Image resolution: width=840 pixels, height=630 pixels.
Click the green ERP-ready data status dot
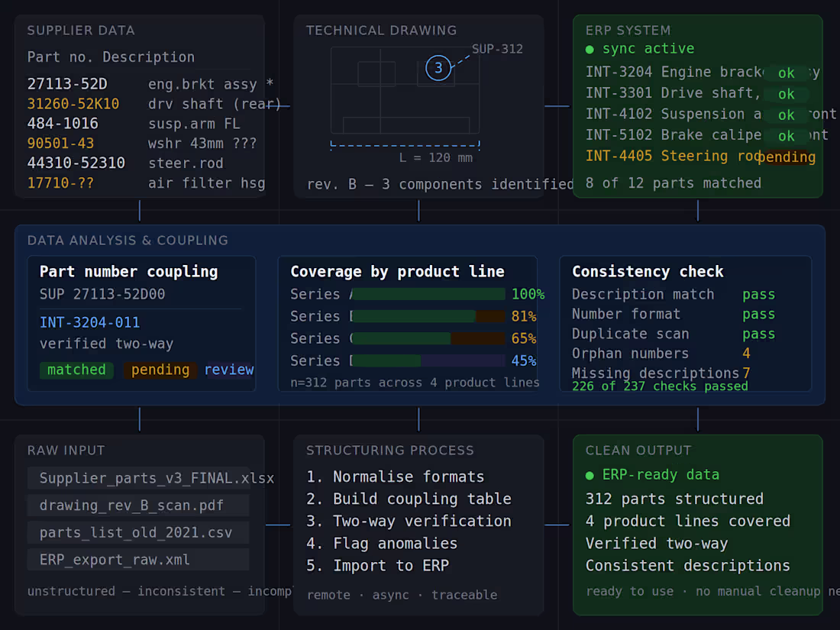coord(590,475)
